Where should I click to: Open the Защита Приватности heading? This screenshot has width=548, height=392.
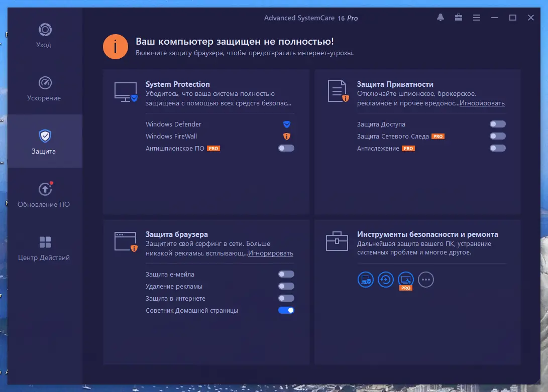click(395, 84)
